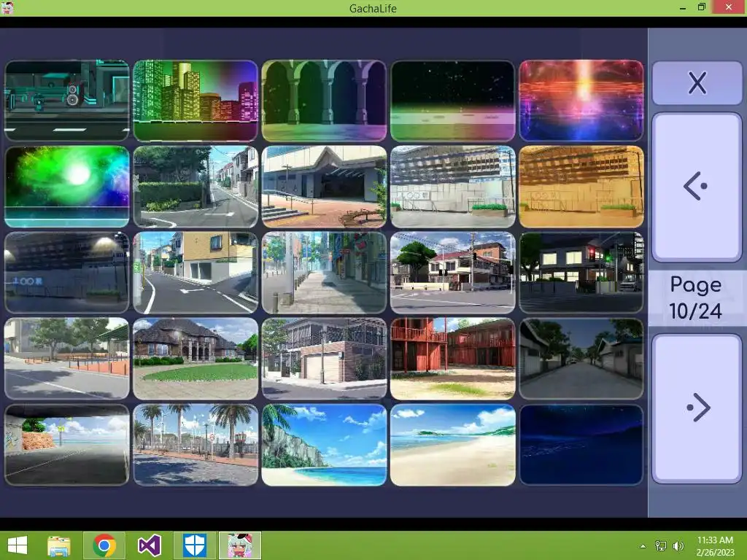Select the daytime building wall with planters background

tap(452, 187)
